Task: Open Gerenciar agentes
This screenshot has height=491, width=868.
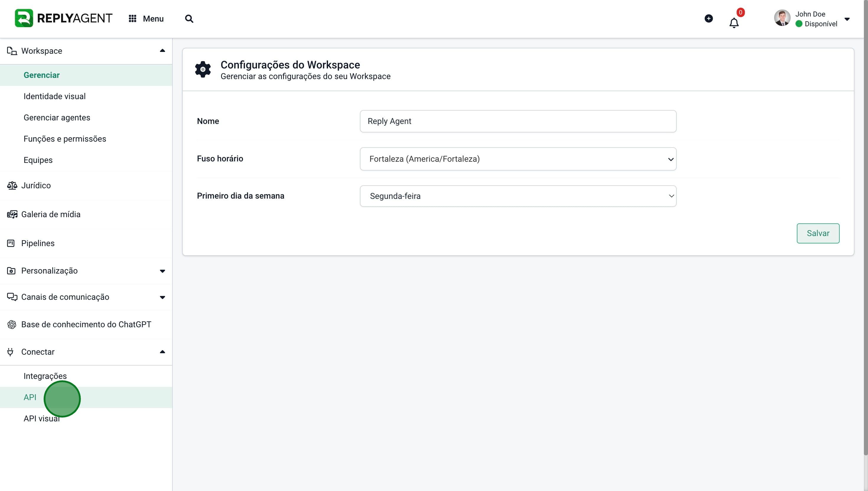Action: [x=86, y=118]
